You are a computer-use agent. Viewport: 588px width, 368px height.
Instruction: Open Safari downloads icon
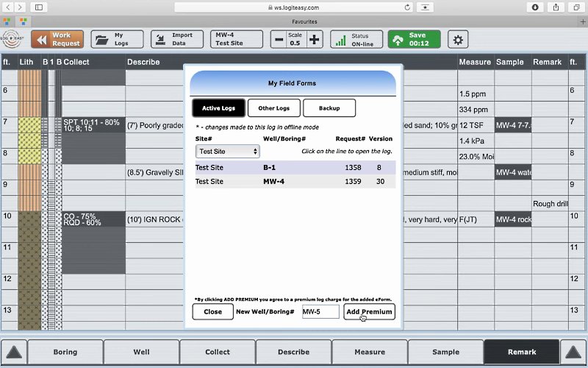pos(535,7)
